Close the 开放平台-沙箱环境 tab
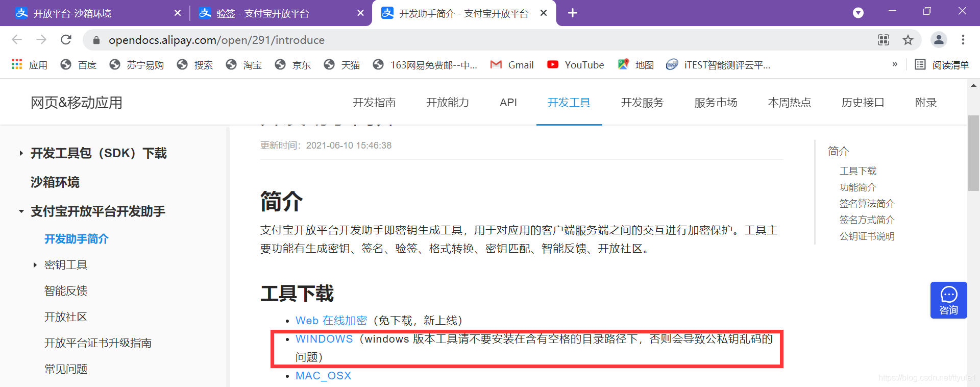980x387 pixels. pos(178,13)
